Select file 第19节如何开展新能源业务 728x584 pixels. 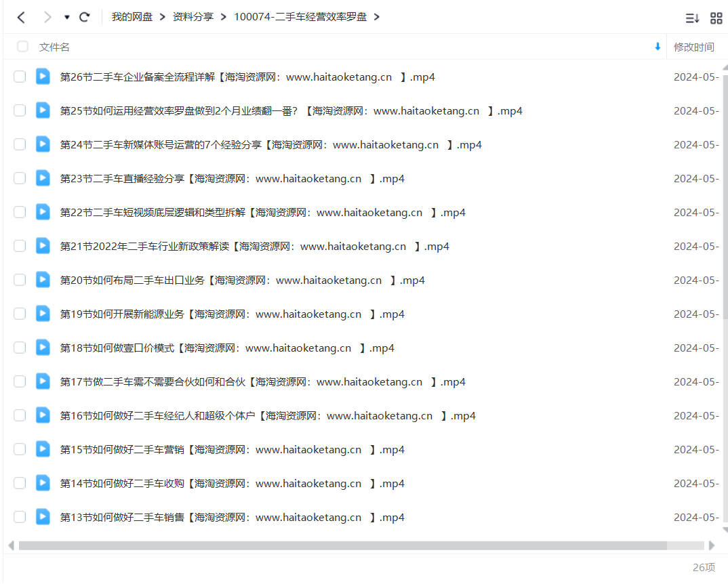pos(232,314)
